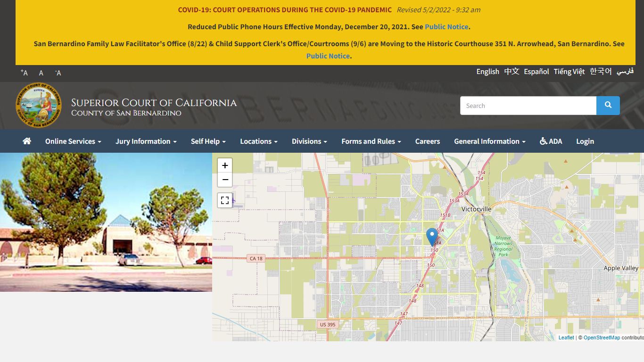Switch language to Español

pyautogui.click(x=537, y=72)
